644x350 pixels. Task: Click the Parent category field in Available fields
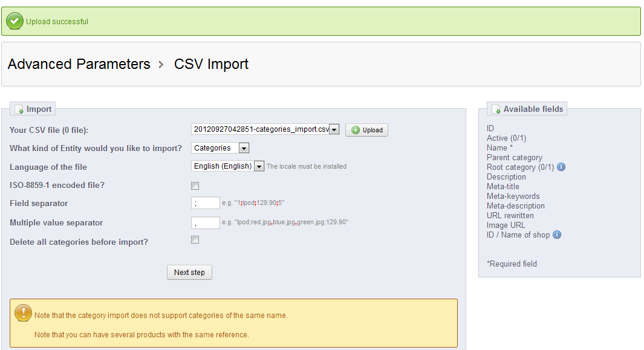[514, 157]
